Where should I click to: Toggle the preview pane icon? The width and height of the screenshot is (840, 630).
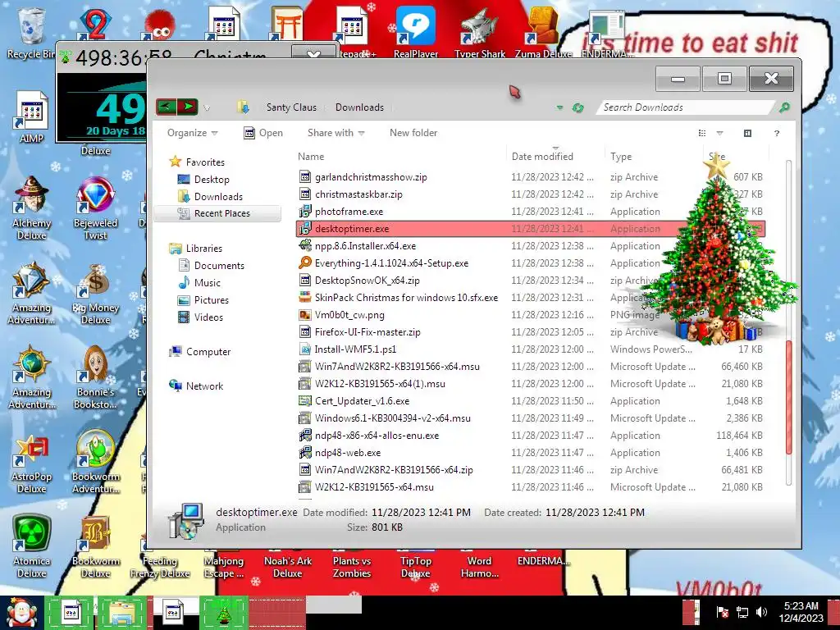pyautogui.click(x=747, y=133)
